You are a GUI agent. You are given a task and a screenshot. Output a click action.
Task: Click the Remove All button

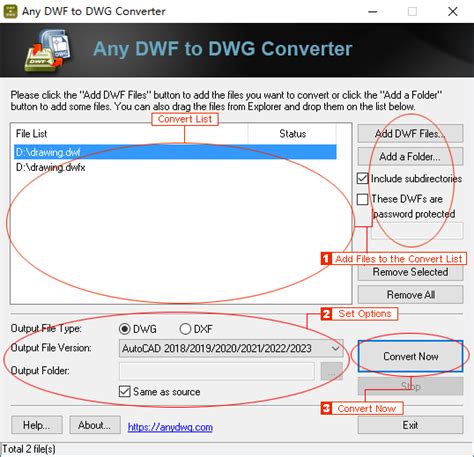click(410, 295)
